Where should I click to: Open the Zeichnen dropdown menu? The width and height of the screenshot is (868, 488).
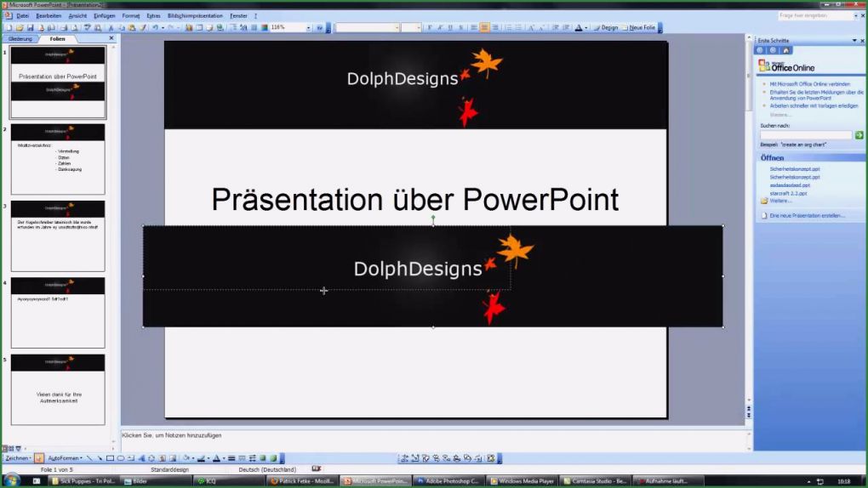[x=18, y=458]
